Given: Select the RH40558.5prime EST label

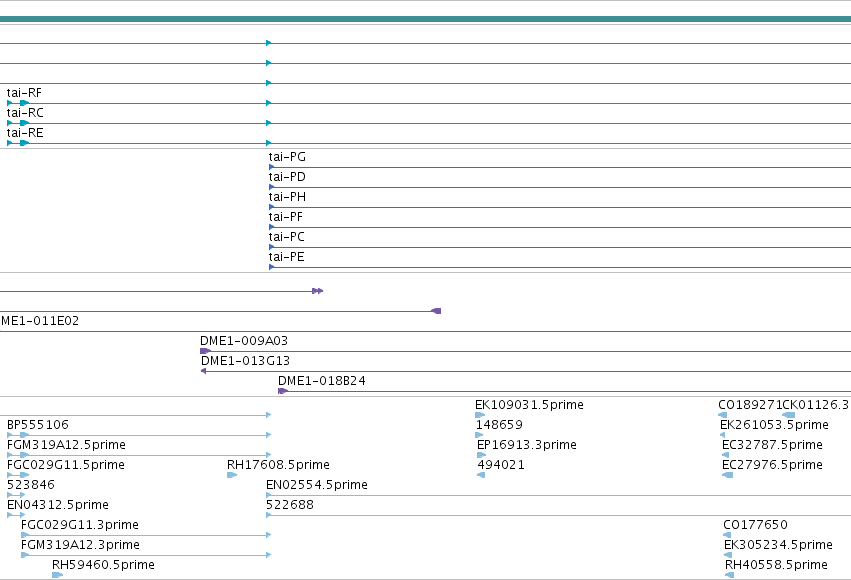Looking at the screenshot, I should point(777,565).
